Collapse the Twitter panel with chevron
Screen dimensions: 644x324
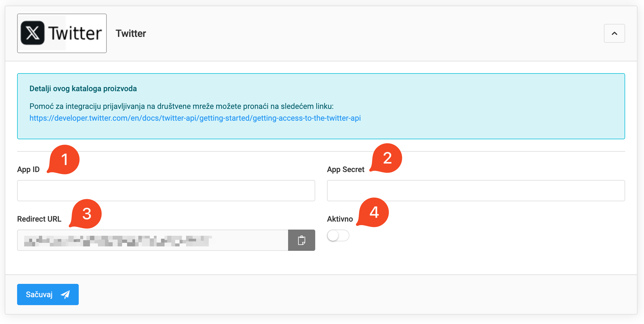pyautogui.click(x=614, y=33)
